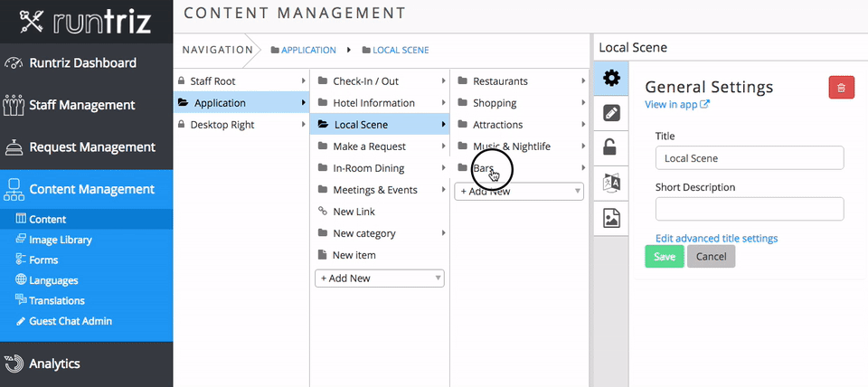Click Edit advanced title settings link
This screenshot has height=387, width=868.
point(716,238)
